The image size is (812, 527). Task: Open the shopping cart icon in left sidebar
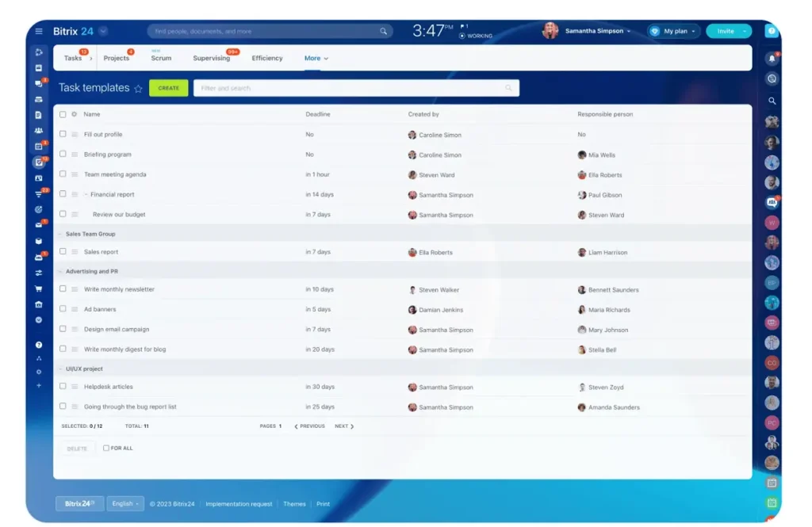tap(39, 288)
